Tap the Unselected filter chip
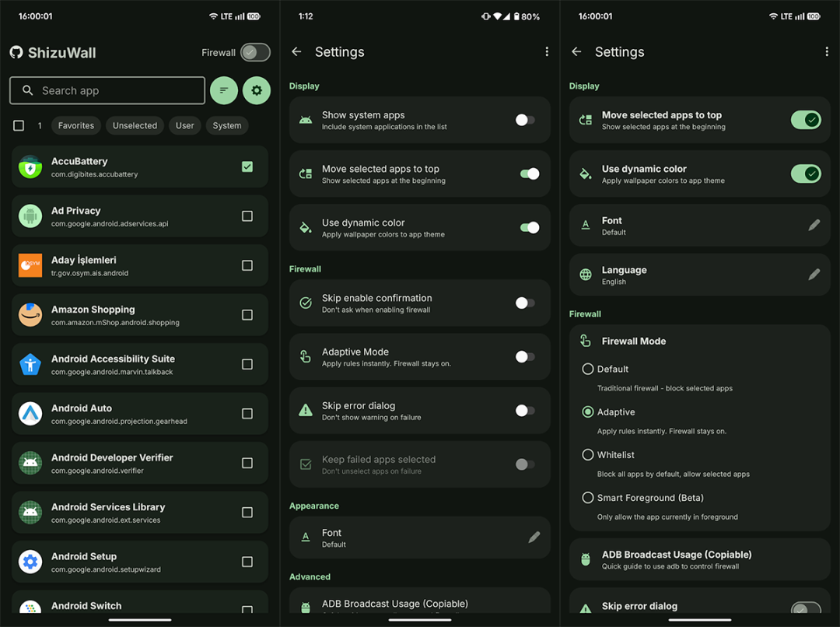The image size is (840, 627). 135,125
